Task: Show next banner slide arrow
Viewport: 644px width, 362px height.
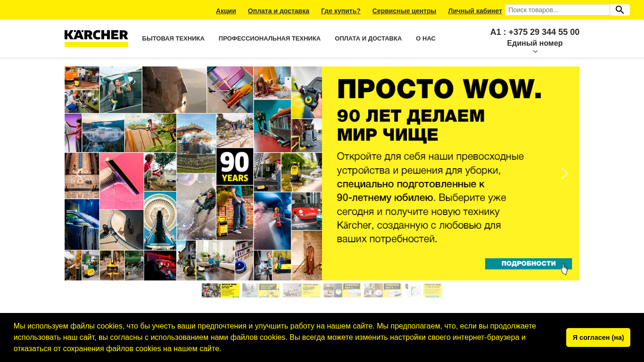Action: pos(564,173)
